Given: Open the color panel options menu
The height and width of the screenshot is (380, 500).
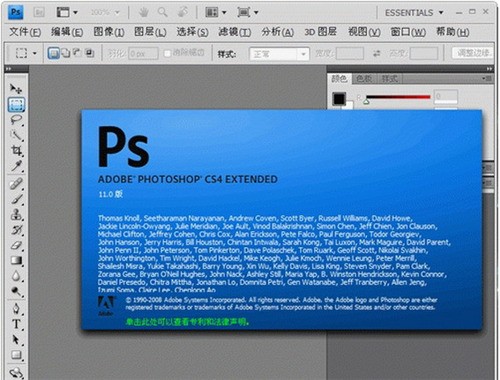Looking at the screenshot, I should 487,78.
